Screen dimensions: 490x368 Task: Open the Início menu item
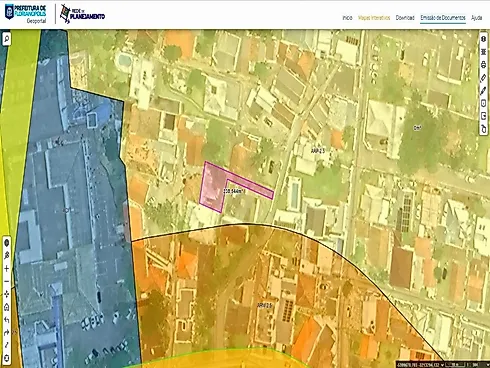[347, 18]
